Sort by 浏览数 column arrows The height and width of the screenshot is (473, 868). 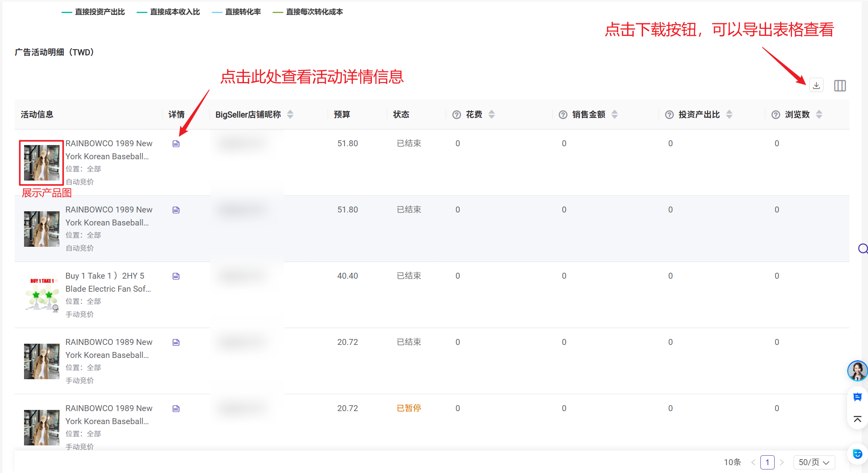[x=819, y=114]
